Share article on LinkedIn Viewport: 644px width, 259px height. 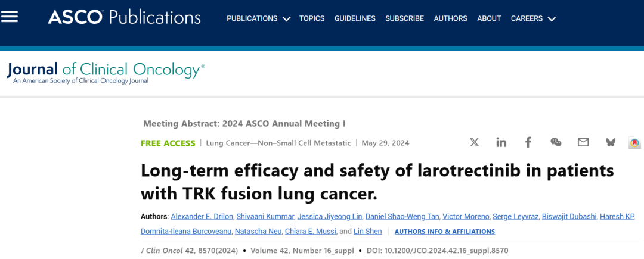click(501, 143)
